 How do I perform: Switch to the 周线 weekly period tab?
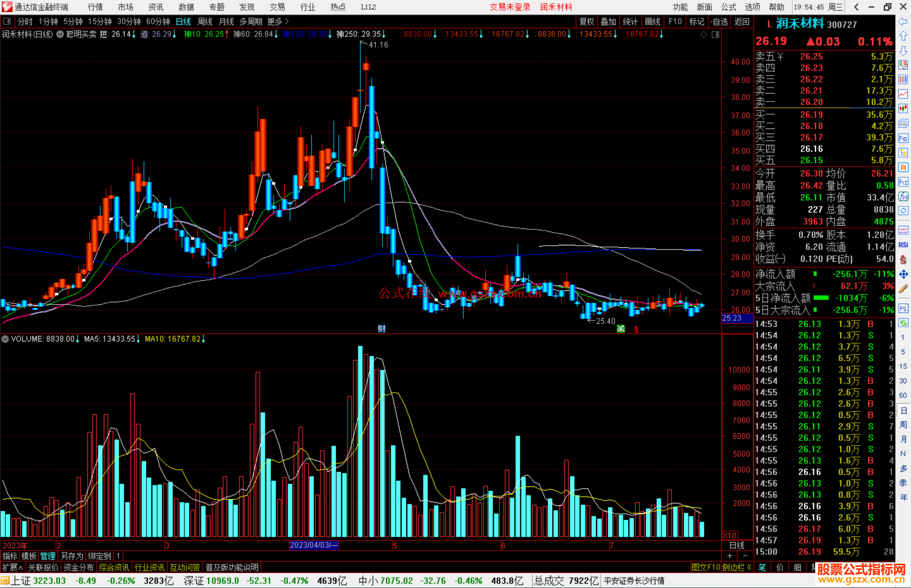pyautogui.click(x=205, y=21)
